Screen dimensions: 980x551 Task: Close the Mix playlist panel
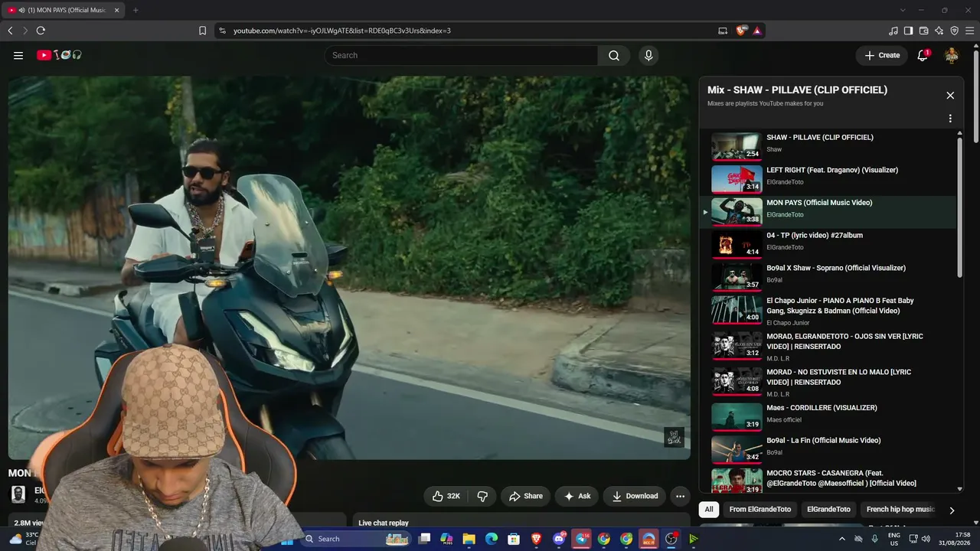coord(950,96)
